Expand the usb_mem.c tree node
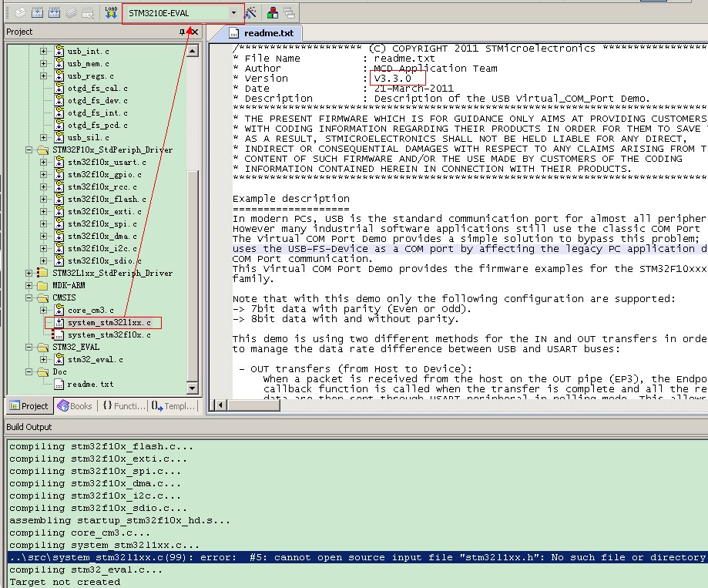This screenshot has width=708, height=588. point(43,63)
